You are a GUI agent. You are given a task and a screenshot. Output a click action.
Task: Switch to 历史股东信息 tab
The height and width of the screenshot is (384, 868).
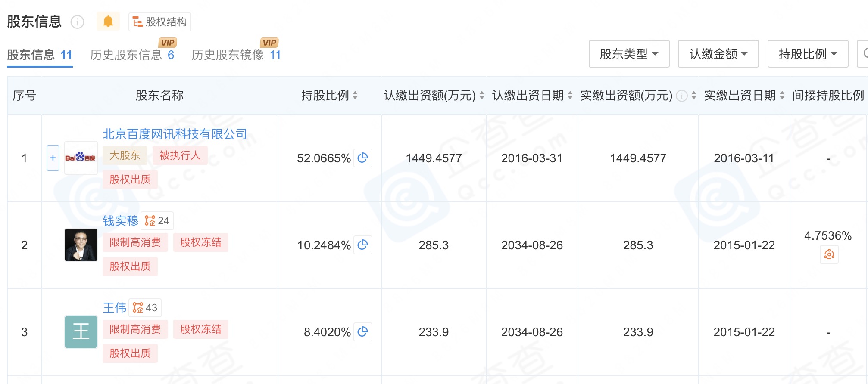click(x=132, y=55)
